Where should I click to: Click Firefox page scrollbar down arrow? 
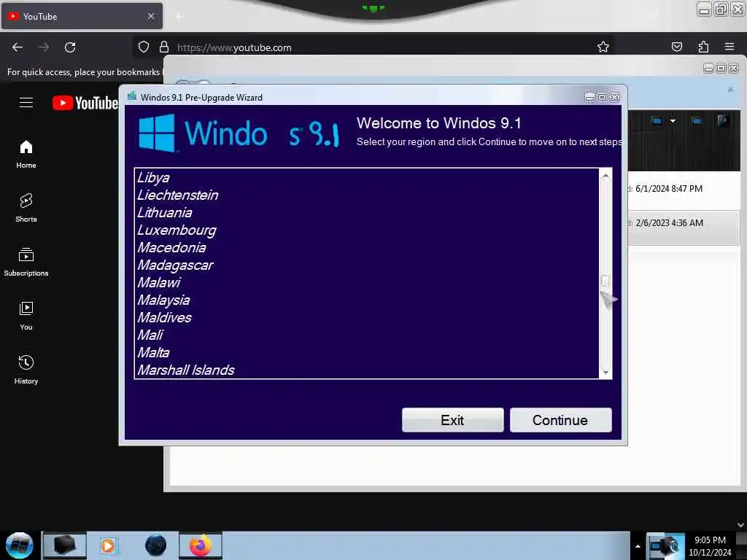pyautogui.click(x=741, y=525)
